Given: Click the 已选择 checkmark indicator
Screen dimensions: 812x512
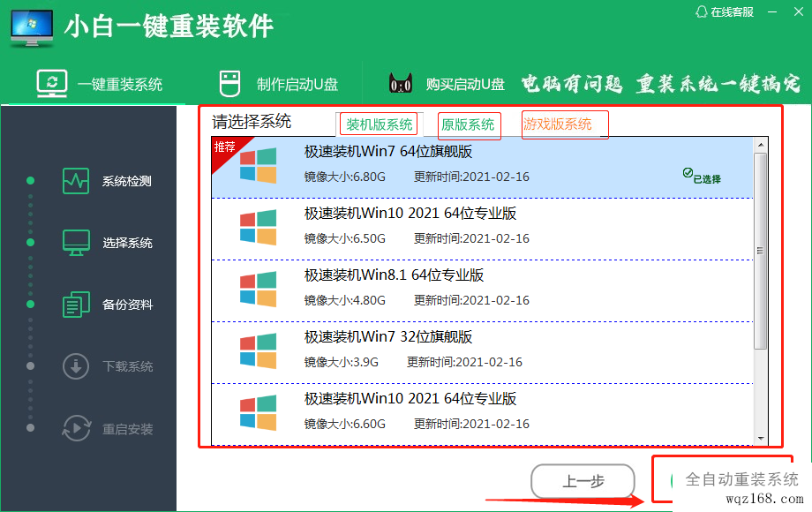Looking at the screenshot, I should 701,177.
